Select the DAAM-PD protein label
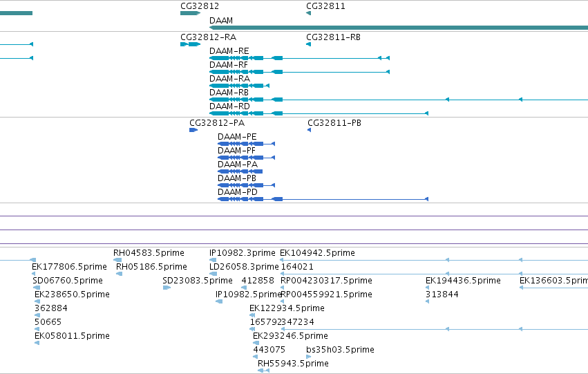 pyautogui.click(x=238, y=192)
